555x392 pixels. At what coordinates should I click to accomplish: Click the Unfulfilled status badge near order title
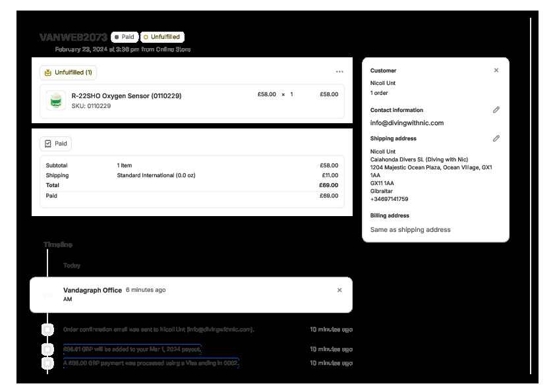tap(162, 37)
